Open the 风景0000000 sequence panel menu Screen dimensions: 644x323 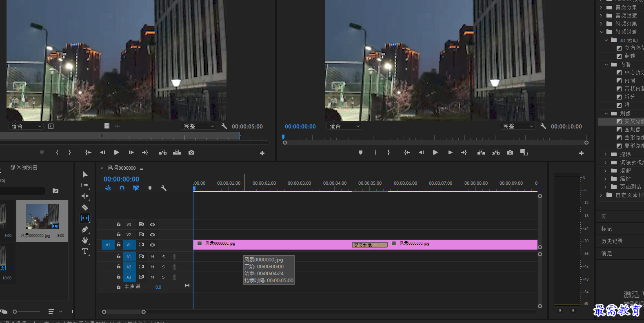coord(142,168)
